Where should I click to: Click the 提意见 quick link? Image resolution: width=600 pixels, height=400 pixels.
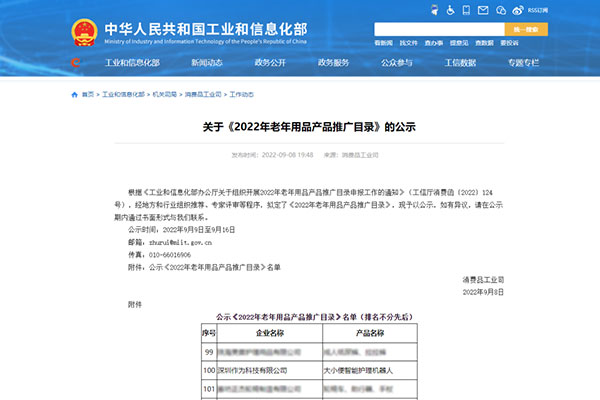tap(459, 43)
